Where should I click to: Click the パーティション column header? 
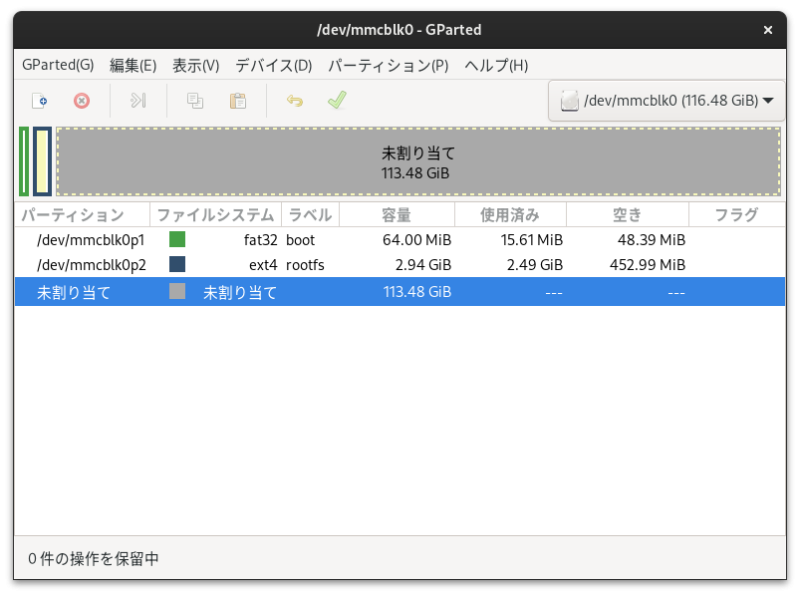point(82,215)
